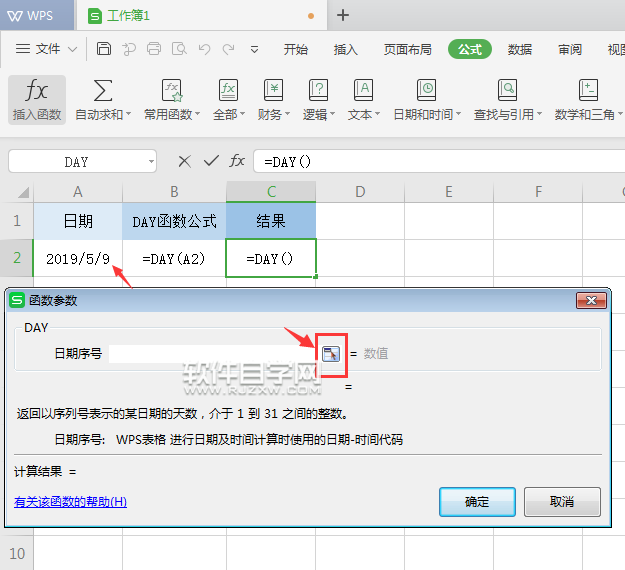Select the header cell DAY函数公式
Viewport: 625px width, 570px height.
coord(174,221)
